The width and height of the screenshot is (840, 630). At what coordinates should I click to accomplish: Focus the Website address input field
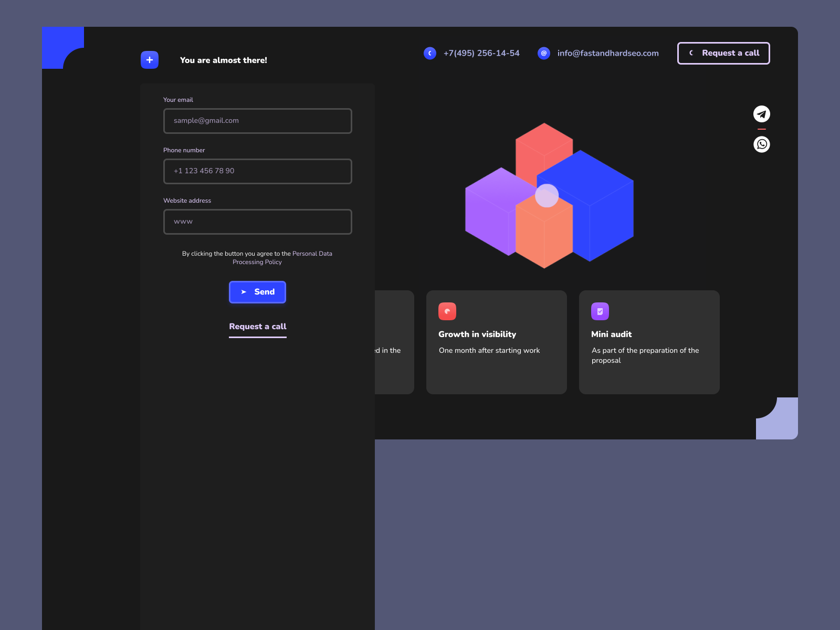(257, 222)
